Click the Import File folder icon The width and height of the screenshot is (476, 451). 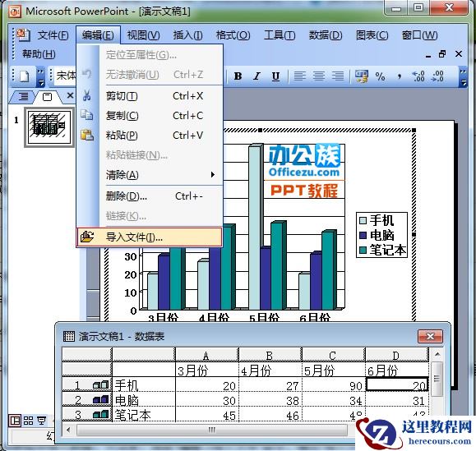87,237
